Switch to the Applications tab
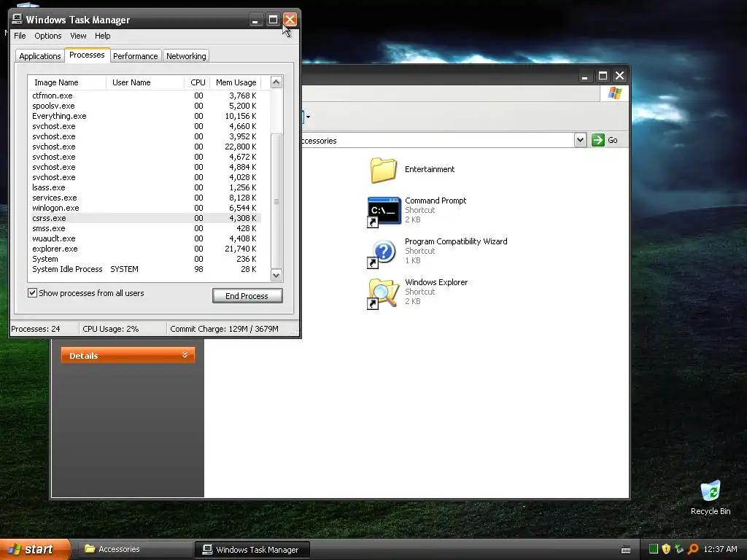Screen dimensions: 747x560 tap(40, 55)
